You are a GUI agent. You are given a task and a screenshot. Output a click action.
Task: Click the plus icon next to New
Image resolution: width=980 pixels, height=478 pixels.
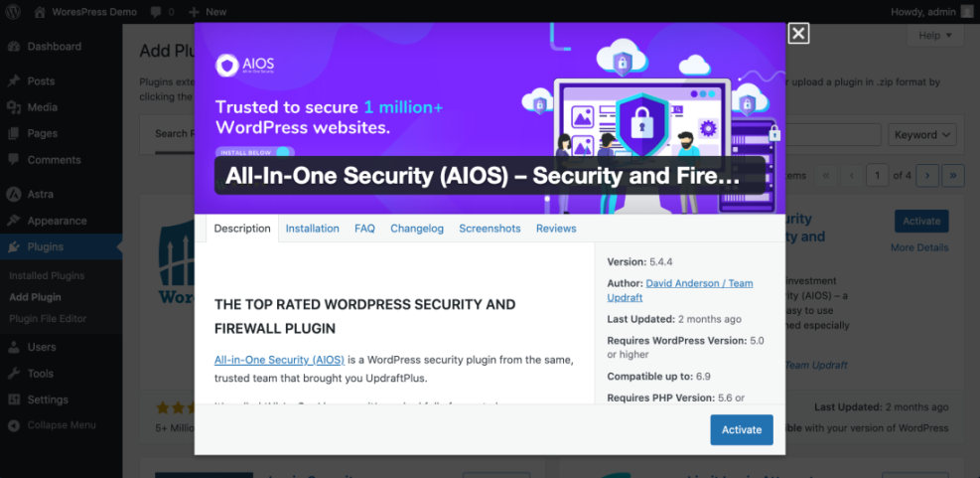[x=194, y=12]
